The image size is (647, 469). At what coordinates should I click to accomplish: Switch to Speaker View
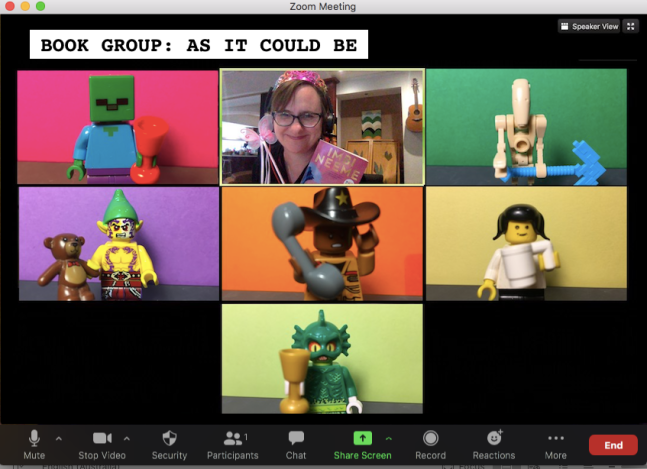click(x=590, y=26)
